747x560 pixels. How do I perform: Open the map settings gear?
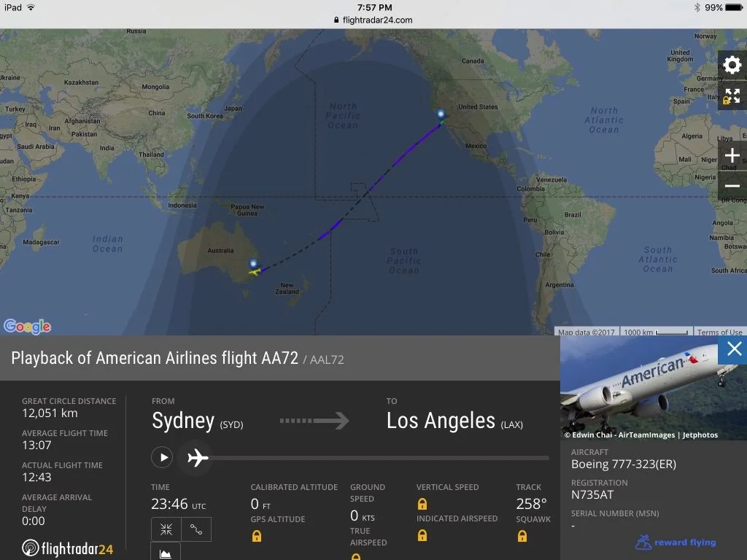pyautogui.click(x=732, y=65)
